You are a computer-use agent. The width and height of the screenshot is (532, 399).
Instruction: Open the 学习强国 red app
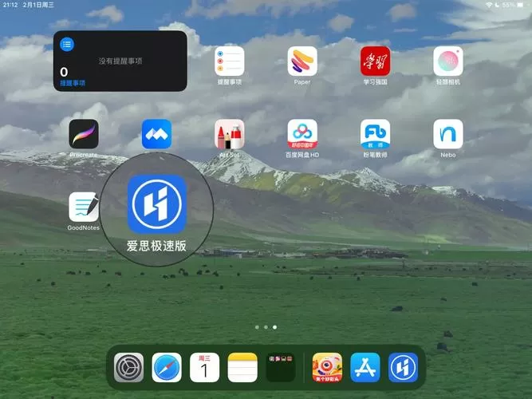375,61
